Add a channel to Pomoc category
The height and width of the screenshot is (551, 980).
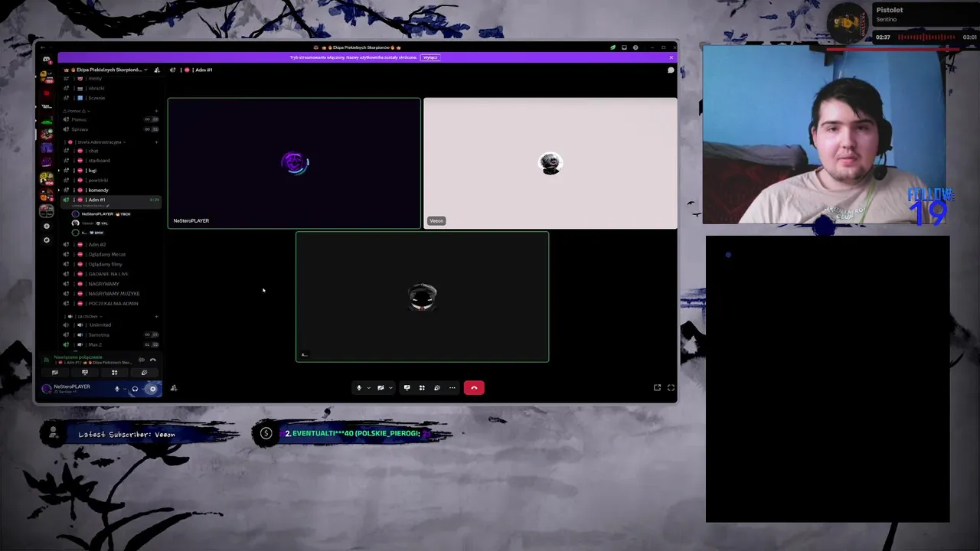156,111
